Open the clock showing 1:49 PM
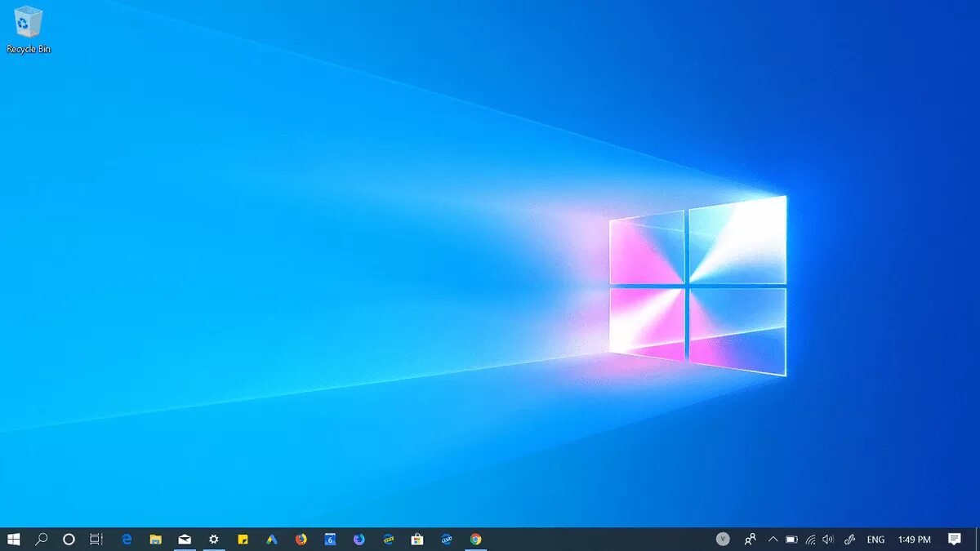 [x=914, y=540]
